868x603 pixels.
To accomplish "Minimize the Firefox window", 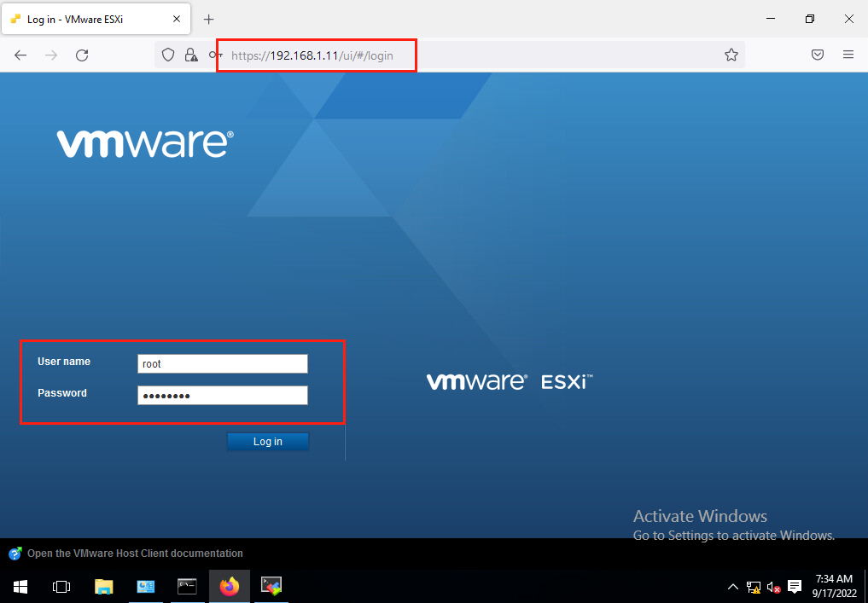I will pos(771,19).
